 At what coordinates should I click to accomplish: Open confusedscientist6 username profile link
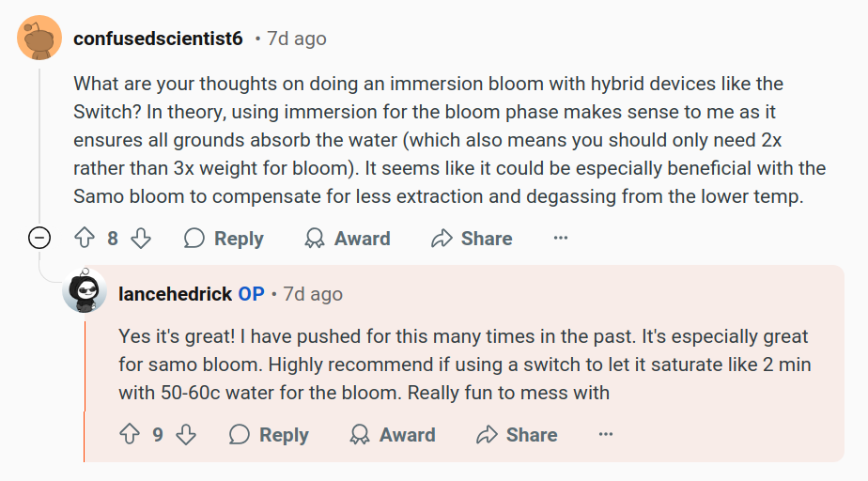tap(159, 39)
